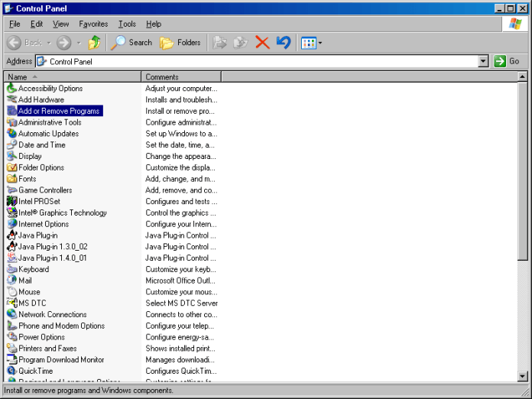Select the Intel Graphics Technology icon
The image size is (532, 399).
click(x=12, y=212)
